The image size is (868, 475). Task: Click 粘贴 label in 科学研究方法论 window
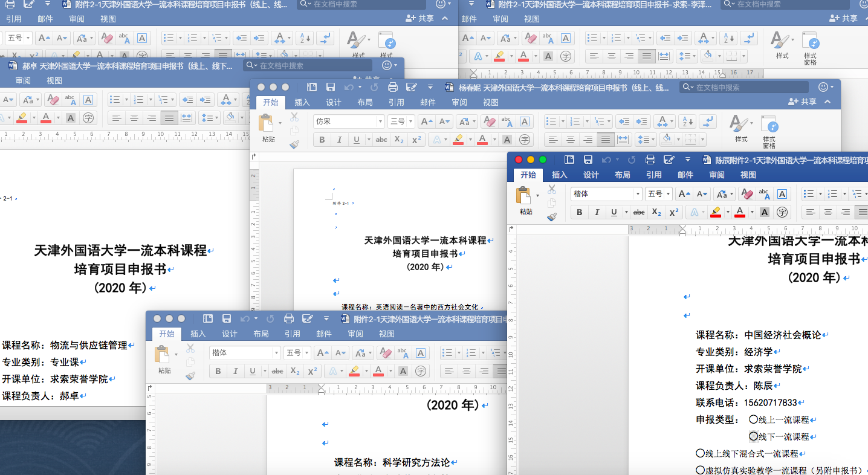click(x=165, y=370)
